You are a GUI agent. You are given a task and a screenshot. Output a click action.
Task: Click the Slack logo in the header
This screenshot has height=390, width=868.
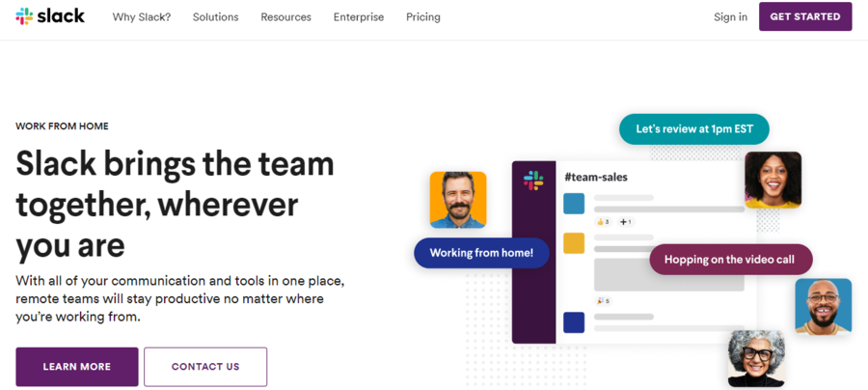pyautogui.click(x=50, y=16)
